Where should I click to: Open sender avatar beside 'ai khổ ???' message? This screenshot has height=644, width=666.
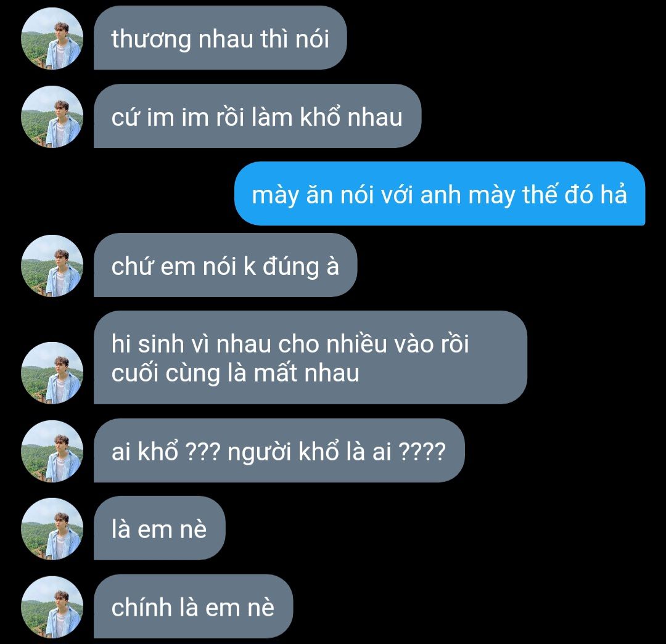(x=52, y=451)
